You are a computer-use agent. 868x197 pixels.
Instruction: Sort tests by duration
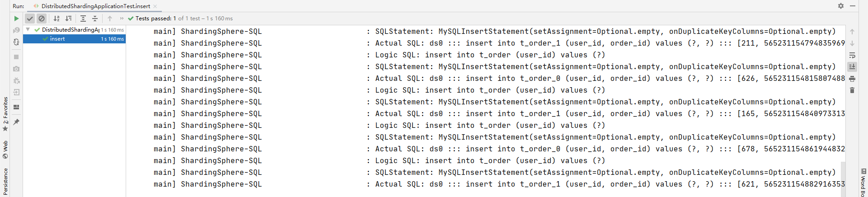[69, 19]
